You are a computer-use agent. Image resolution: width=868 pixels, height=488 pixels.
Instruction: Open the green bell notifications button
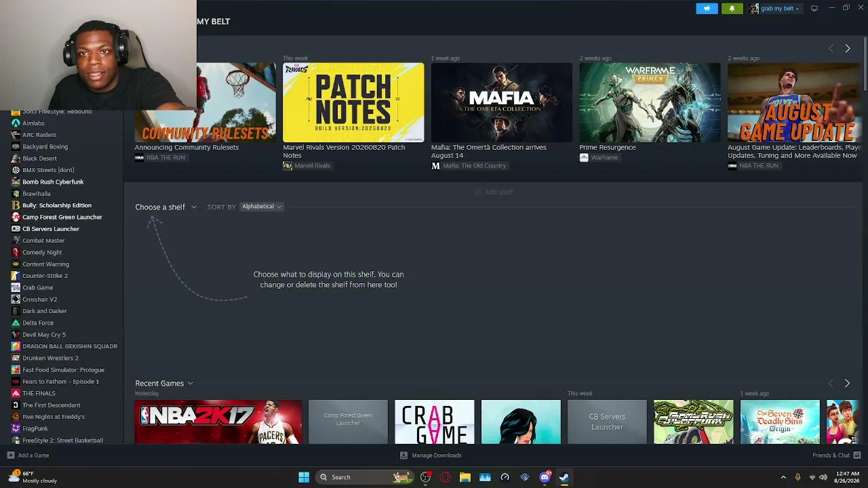pos(732,8)
